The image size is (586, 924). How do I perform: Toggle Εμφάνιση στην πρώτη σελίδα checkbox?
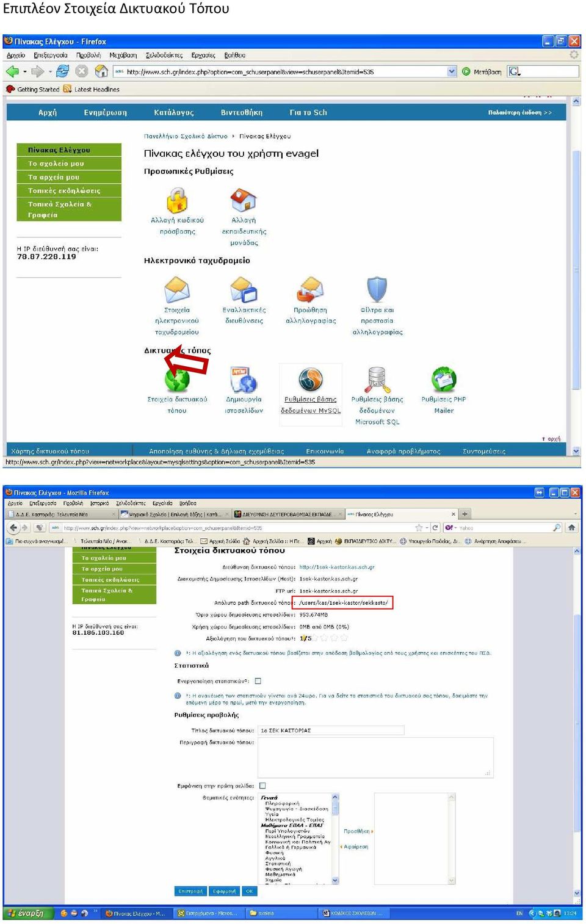coord(262,785)
